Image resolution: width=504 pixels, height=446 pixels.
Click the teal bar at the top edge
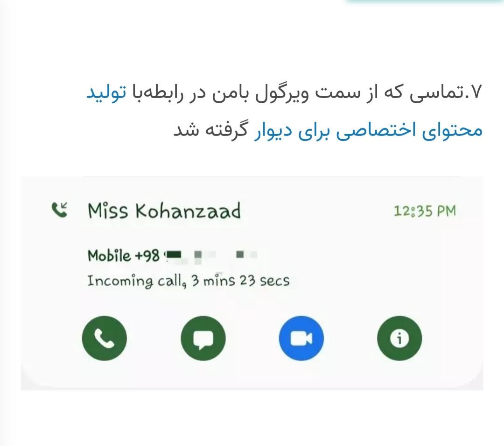click(425, 1)
